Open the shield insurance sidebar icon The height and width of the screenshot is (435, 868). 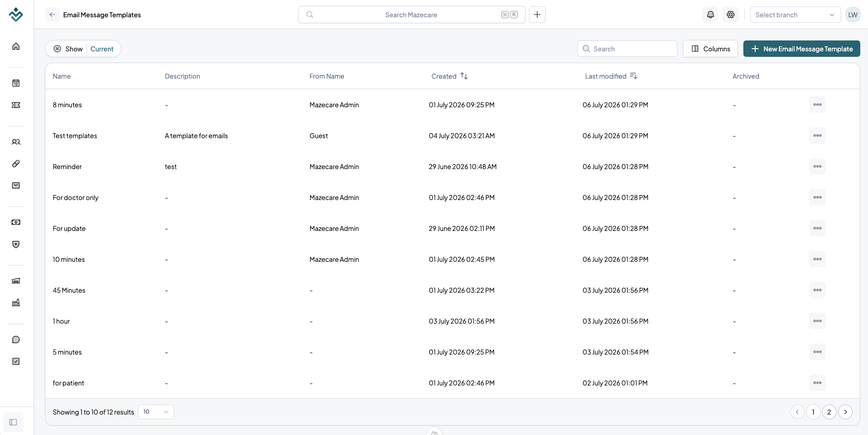[16, 244]
